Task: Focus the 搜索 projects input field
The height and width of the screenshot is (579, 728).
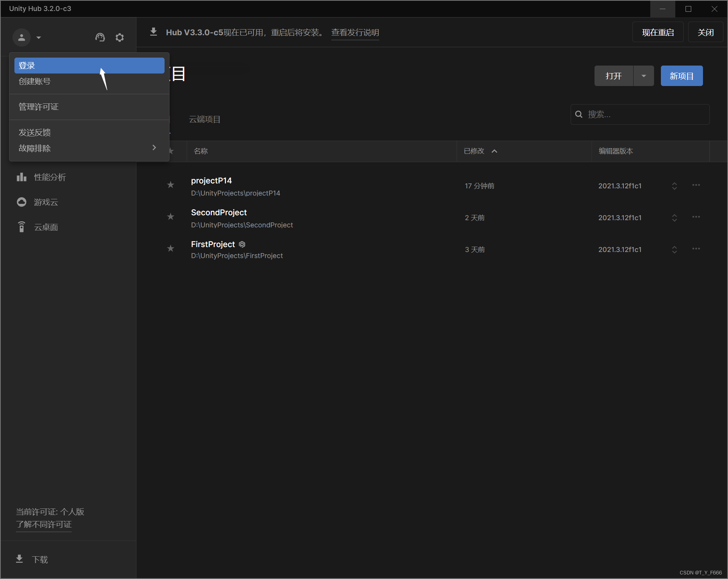Action: pos(640,114)
